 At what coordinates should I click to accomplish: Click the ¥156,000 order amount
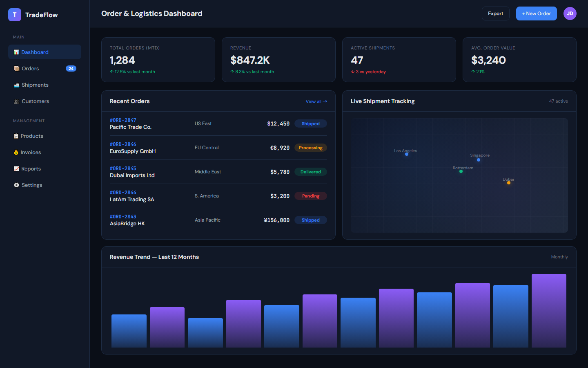click(276, 220)
